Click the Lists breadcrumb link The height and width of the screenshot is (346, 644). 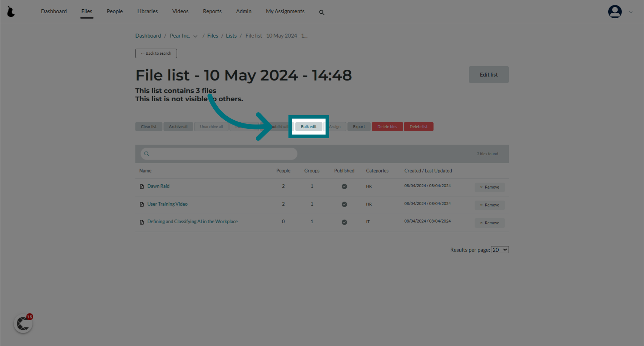pyautogui.click(x=231, y=36)
